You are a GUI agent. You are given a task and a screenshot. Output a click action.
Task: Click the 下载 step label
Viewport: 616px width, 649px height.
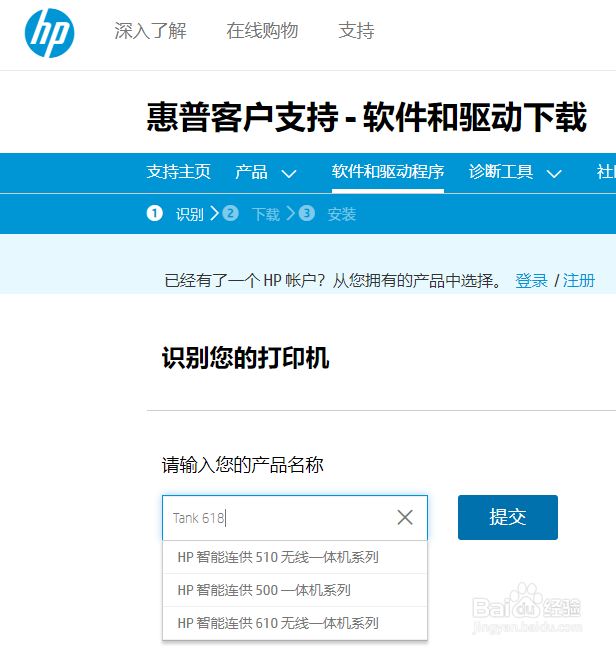click(266, 214)
